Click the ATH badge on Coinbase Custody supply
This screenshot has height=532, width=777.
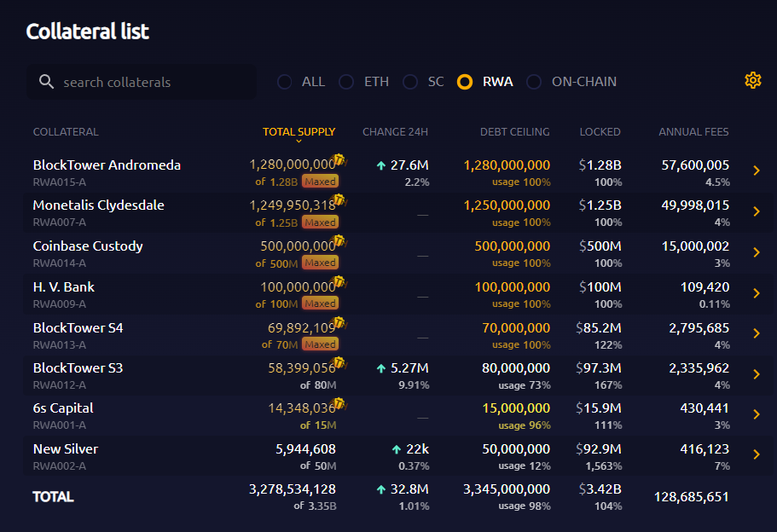339,241
